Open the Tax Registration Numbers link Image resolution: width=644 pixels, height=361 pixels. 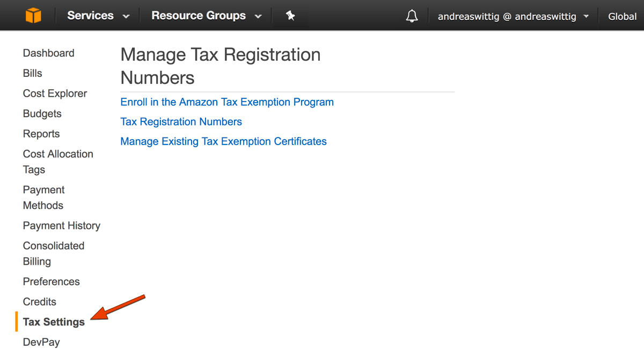pyautogui.click(x=181, y=122)
